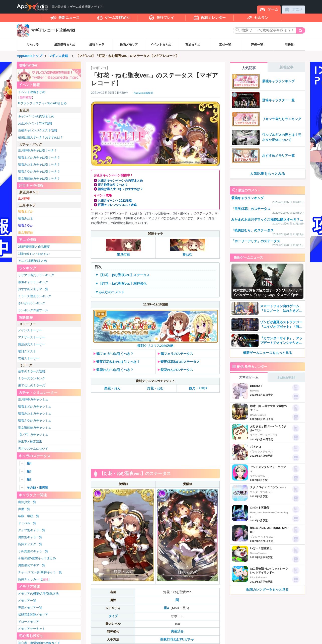This screenshot has width=322, height=644.
Task: Open リセマラ menu item
Action: (x=33, y=45)
